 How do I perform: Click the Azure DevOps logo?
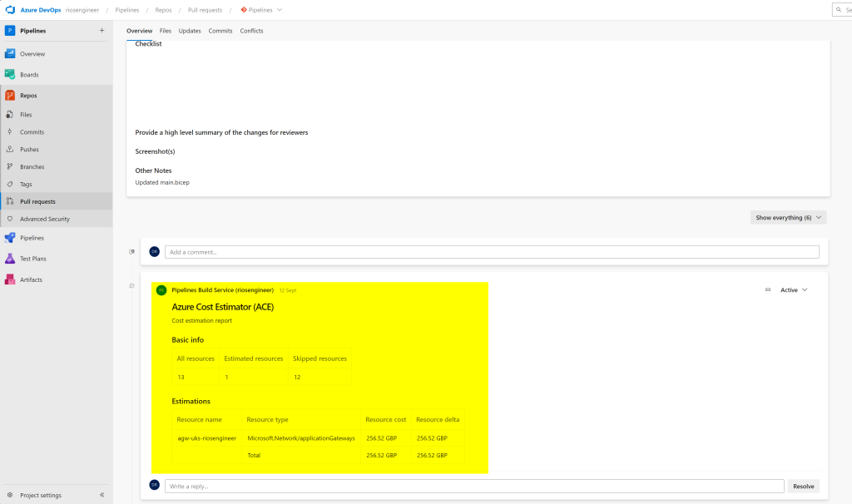tap(11, 10)
